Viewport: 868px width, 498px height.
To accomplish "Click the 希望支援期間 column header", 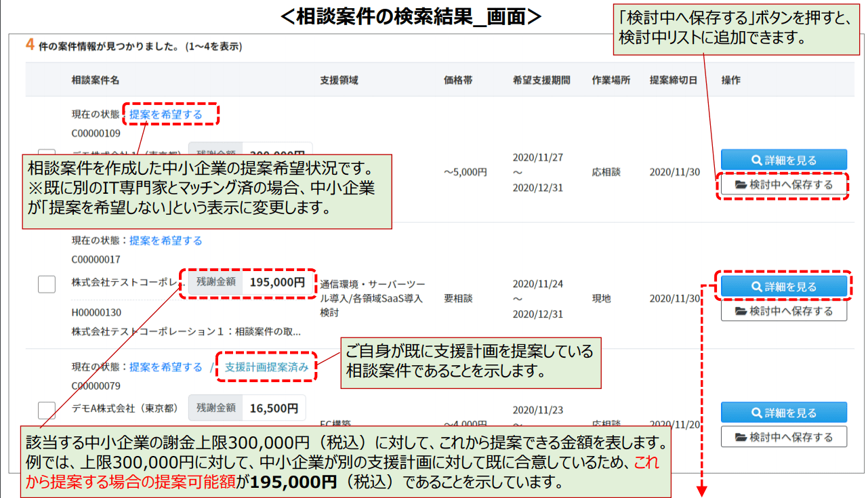I will coord(541,80).
